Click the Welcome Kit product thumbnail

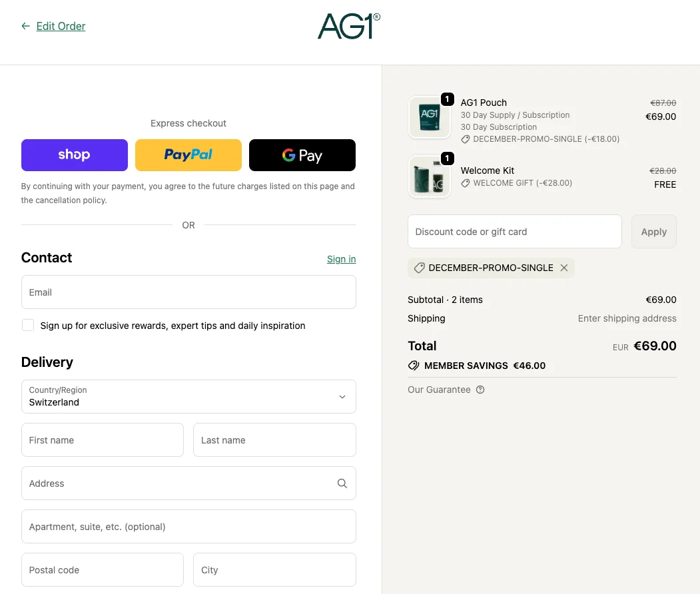click(429, 176)
